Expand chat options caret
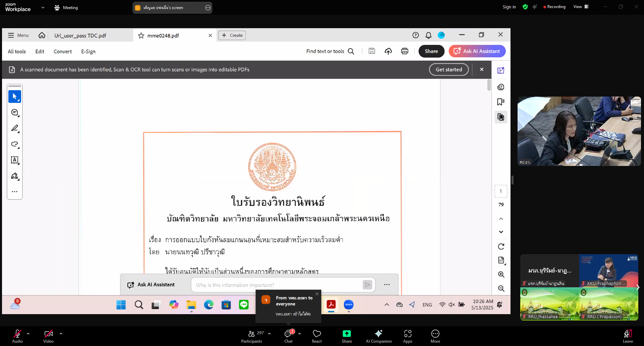This screenshot has height=346, width=644. 300,334
